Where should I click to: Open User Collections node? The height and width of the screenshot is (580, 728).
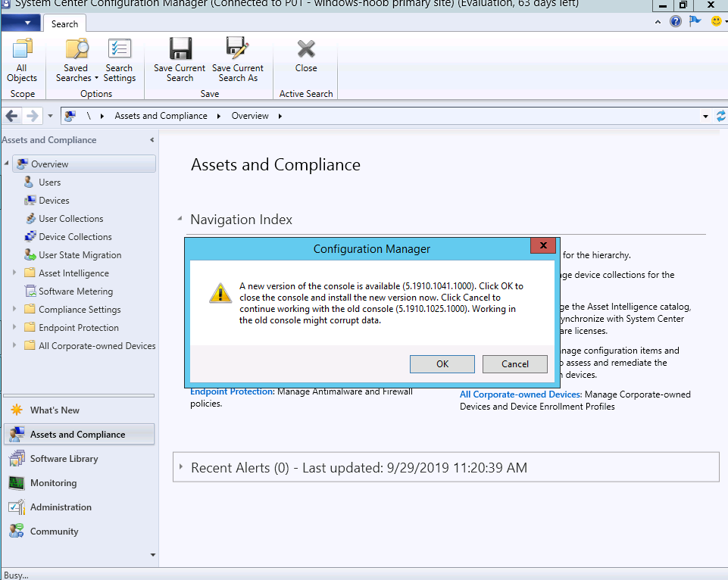tap(70, 219)
